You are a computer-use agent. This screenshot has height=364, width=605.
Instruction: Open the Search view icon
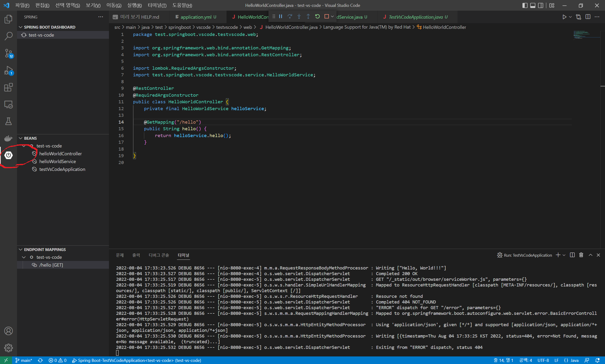point(8,36)
